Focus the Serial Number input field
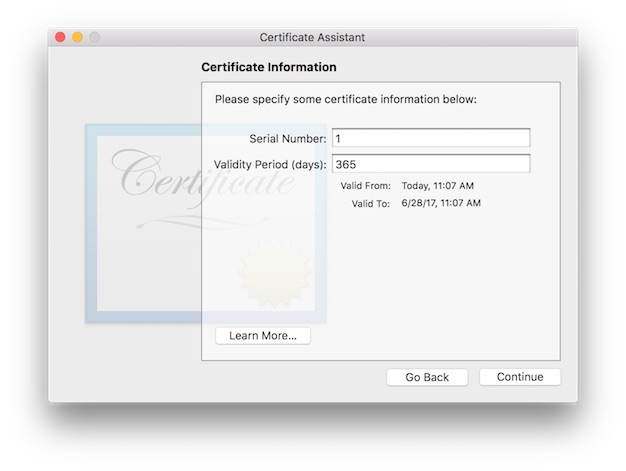Screen dimensions: 626x471 point(430,138)
